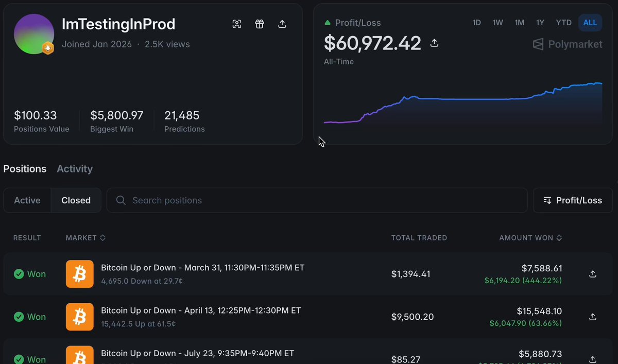The image size is (618, 364).
Task: Switch the chart to 1M
Action: pos(520,23)
